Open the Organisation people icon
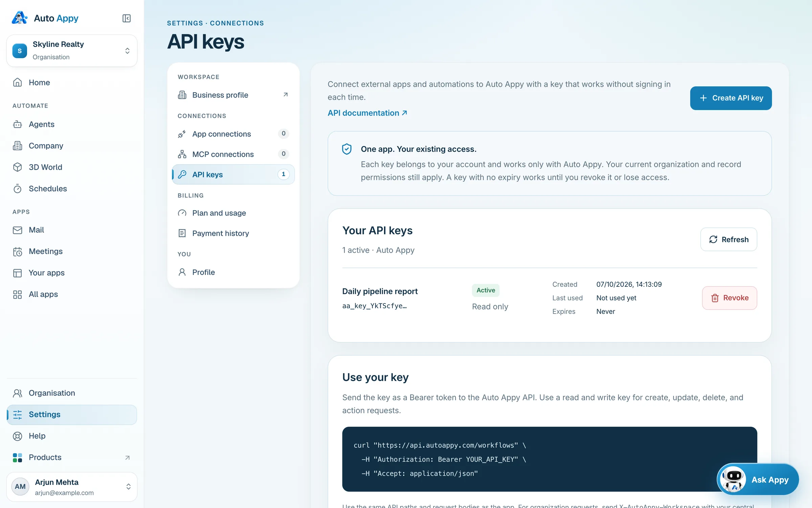 pos(18,393)
